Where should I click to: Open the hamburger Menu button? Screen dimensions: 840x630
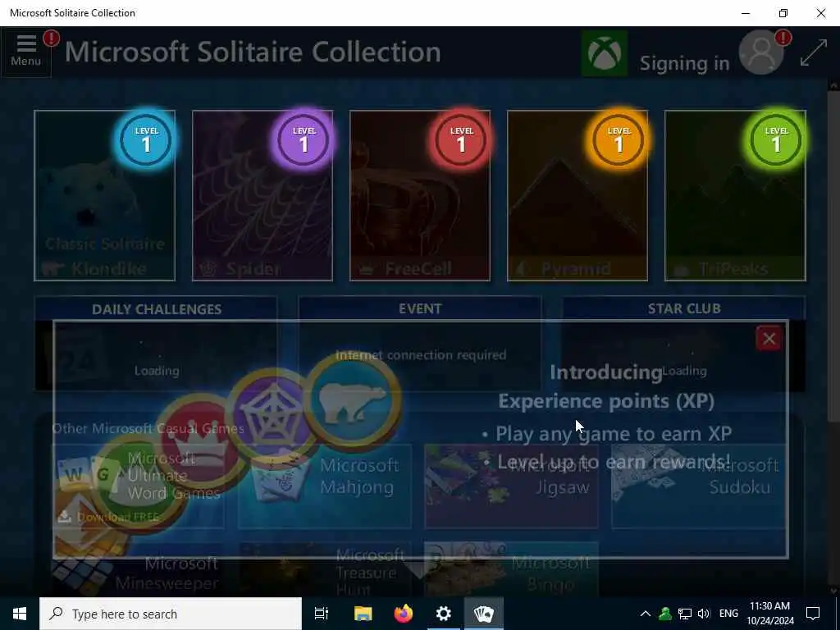(25, 52)
